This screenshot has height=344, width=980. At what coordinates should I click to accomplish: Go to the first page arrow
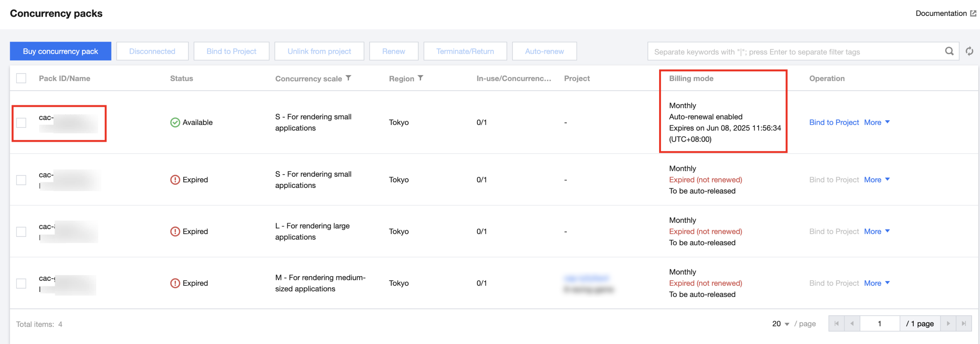point(836,323)
